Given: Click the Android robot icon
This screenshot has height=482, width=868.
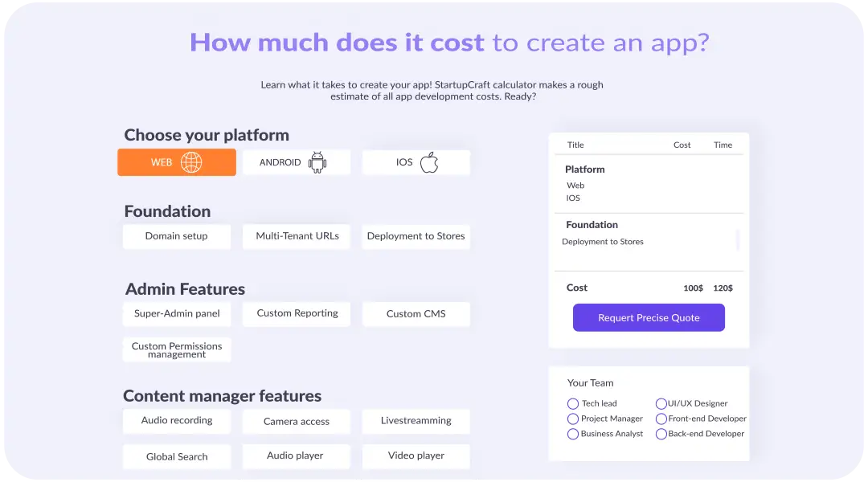Looking at the screenshot, I should [x=317, y=162].
